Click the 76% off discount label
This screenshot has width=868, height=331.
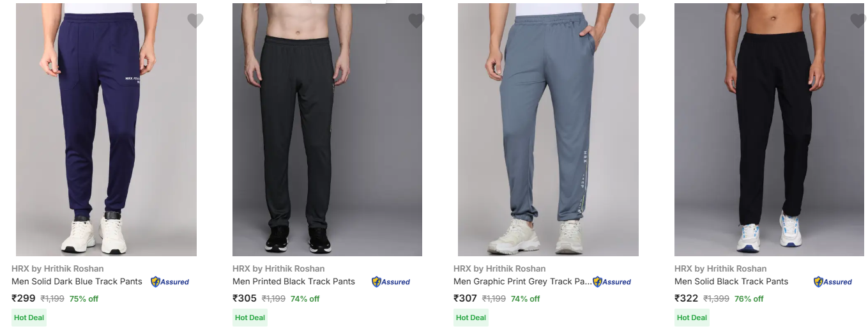749,299
